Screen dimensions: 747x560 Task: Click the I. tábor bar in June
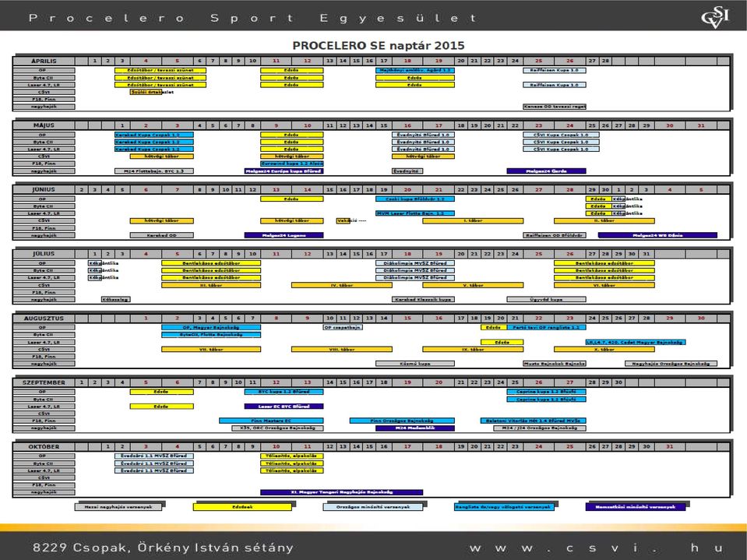click(473, 221)
